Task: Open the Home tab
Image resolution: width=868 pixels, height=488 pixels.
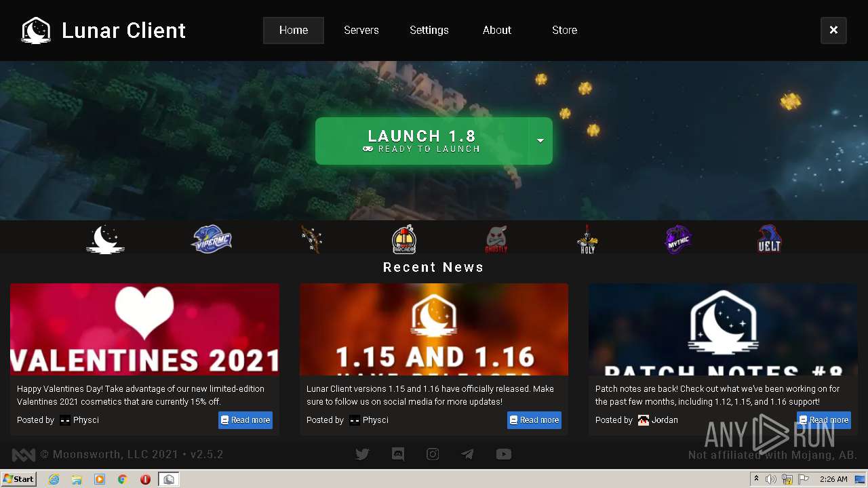Action: coord(294,30)
